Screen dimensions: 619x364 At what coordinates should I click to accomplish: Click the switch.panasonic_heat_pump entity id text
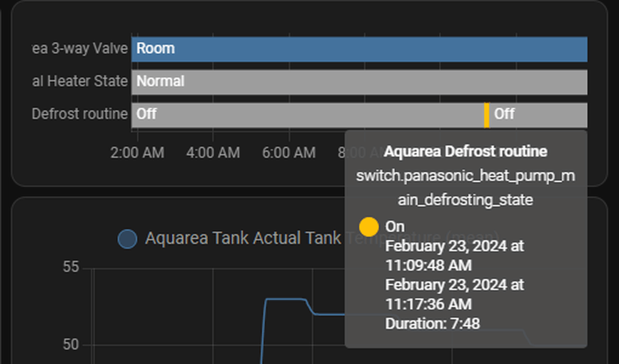pos(465,188)
